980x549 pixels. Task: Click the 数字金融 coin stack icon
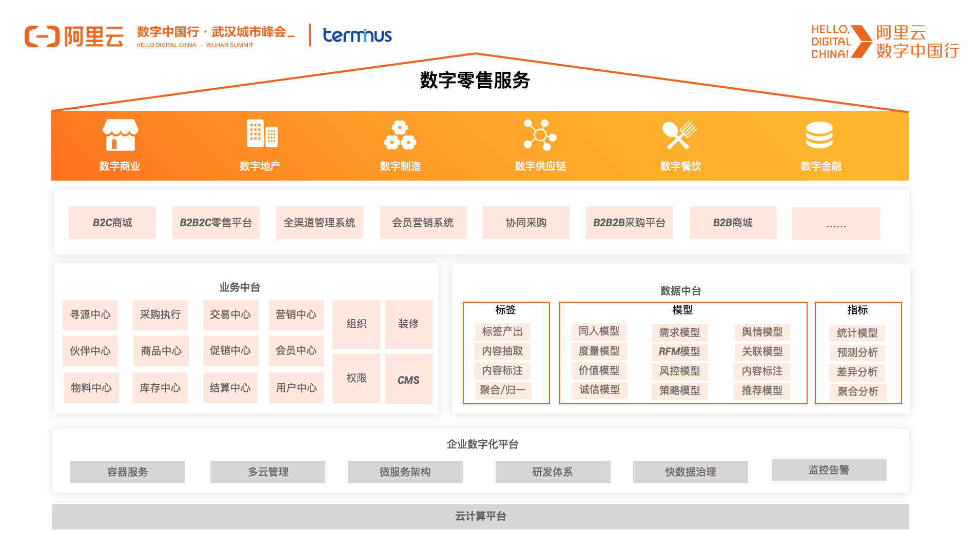coord(819,135)
